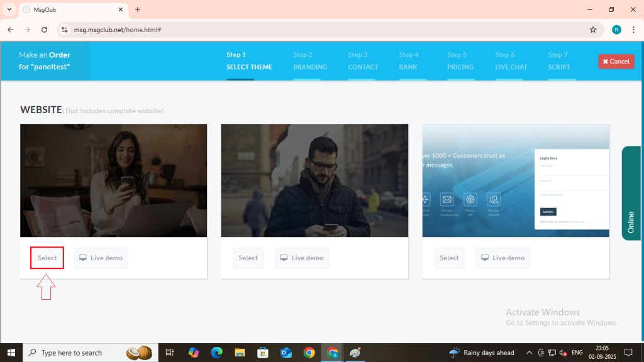
Task: Select the MsgClub browser tab
Action: click(x=74, y=10)
